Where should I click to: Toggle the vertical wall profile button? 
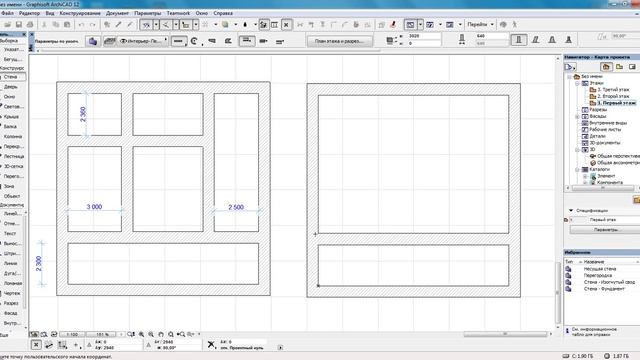(x=519, y=40)
